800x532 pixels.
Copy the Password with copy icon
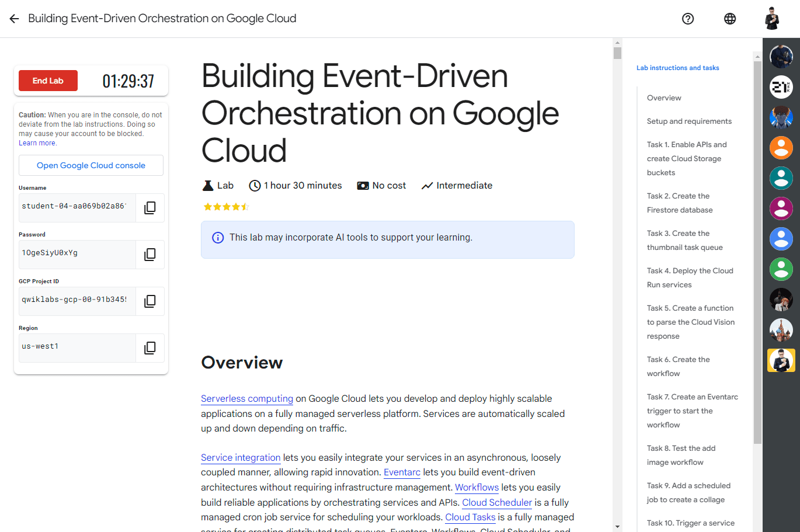click(x=150, y=255)
